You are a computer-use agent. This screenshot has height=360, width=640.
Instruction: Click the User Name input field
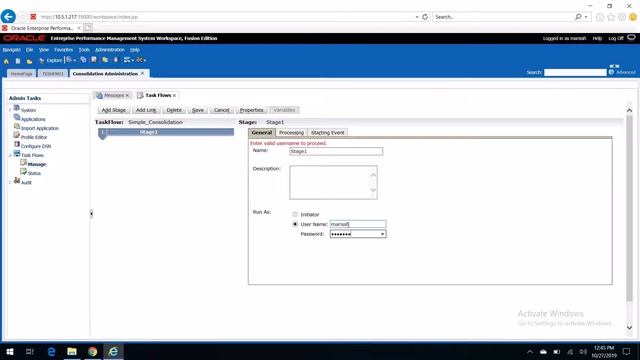point(358,224)
